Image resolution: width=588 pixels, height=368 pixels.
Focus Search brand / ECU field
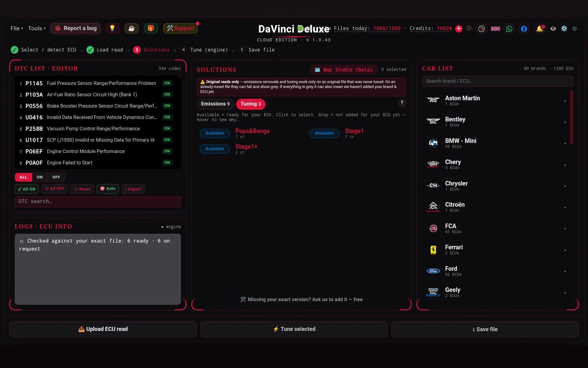pos(498,81)
